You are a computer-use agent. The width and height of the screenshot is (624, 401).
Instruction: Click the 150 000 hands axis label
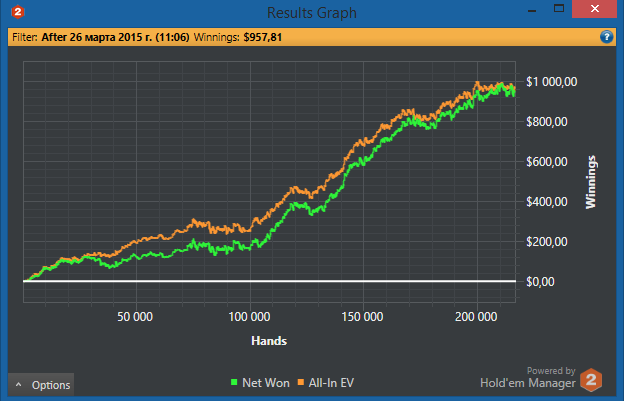click(x=362, y=317)
